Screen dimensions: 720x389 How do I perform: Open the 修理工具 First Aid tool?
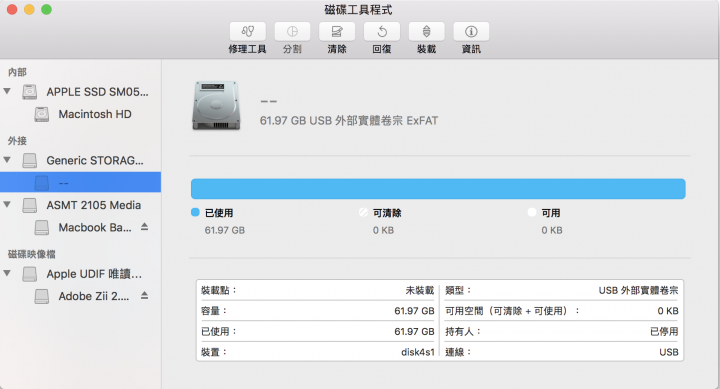click(x=248, y=31)
